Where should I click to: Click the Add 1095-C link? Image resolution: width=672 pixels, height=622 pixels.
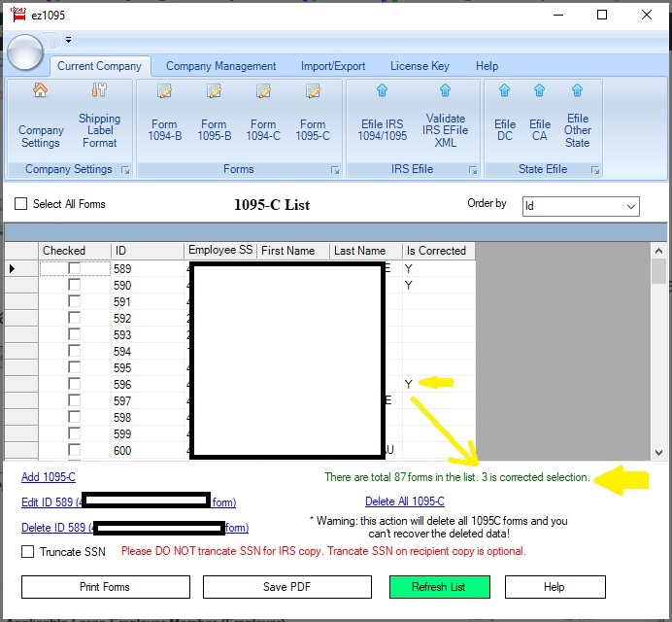point(49,477)
